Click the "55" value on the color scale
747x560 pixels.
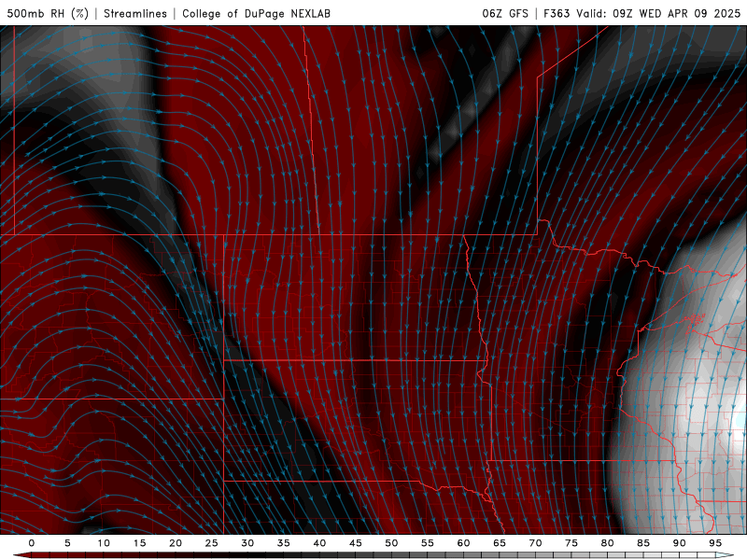[x=428, y=543]
